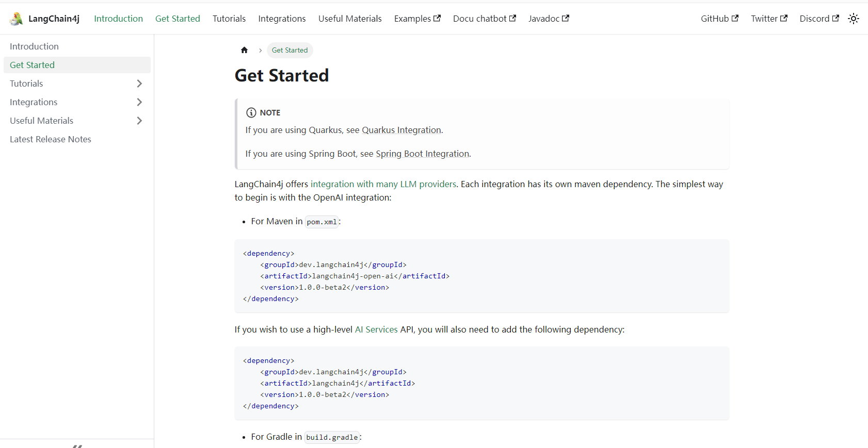This screenshot has width=868, height=448.
Task: Select Get Started in the sidebar
Action: click(x=77, y=65)
